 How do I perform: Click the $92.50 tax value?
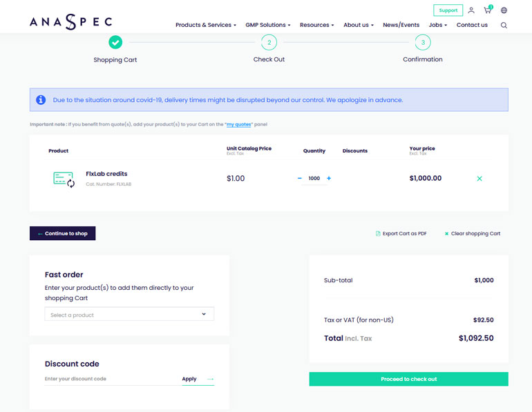click(484, 320)
